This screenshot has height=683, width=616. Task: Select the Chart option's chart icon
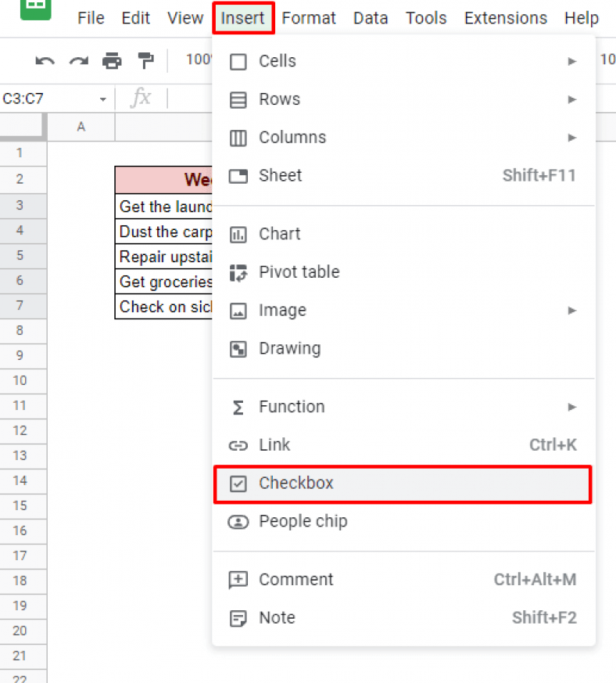[238, 233]
